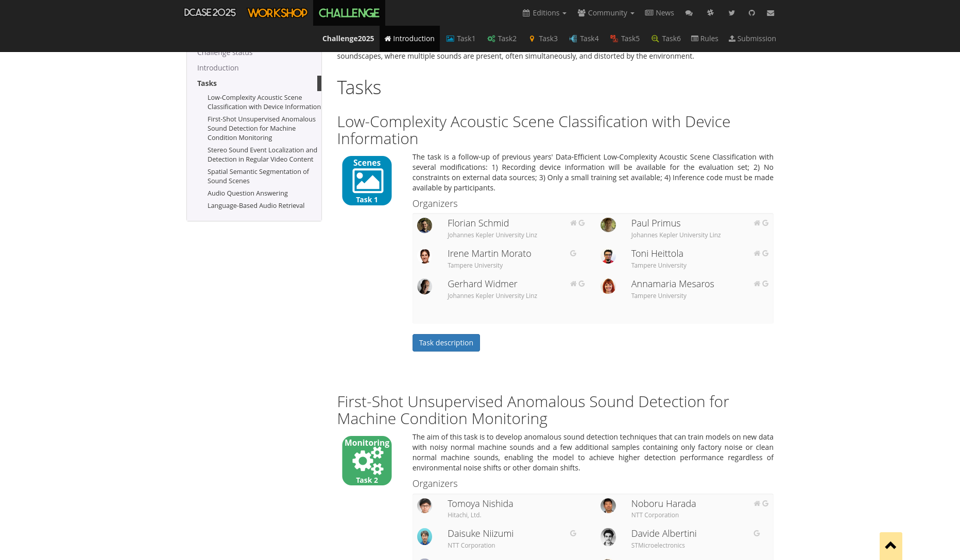Open Florian Schmid's homepage icon

[x=573, y=223]
